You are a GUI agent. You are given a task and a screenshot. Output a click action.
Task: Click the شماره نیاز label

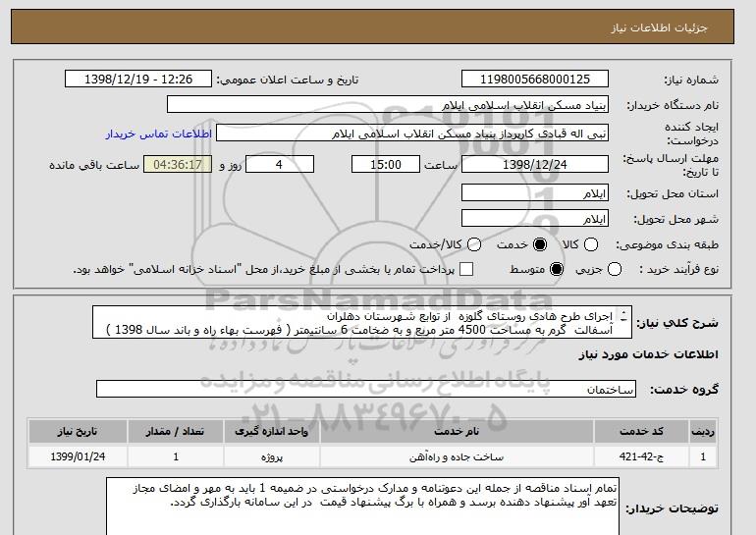point(691,80)
